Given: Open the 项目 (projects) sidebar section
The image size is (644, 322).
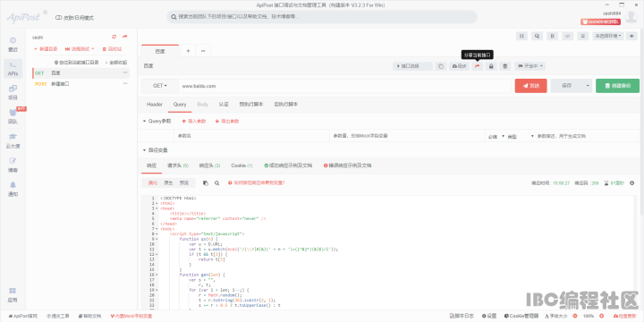Looking at the screenshot, I should coord(13,92).
